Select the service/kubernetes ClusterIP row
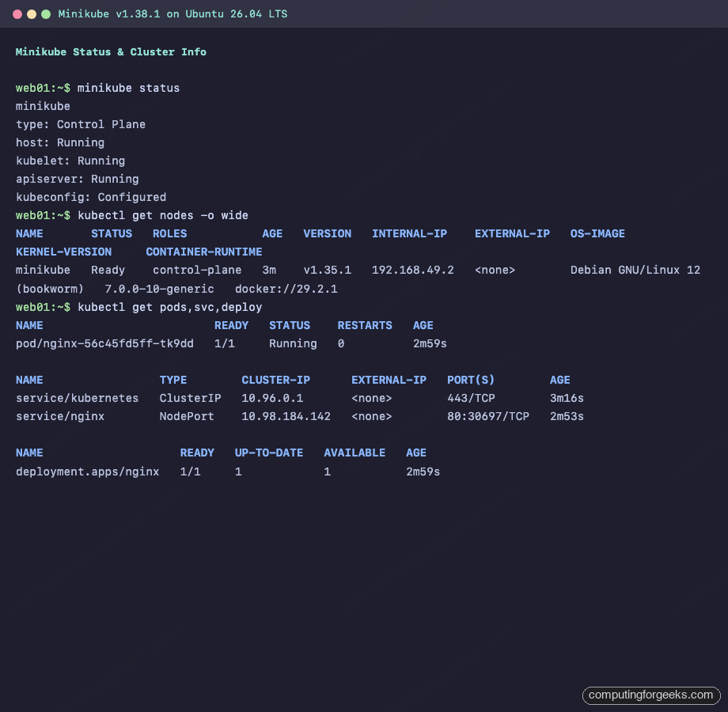 (x=77, y=398)
